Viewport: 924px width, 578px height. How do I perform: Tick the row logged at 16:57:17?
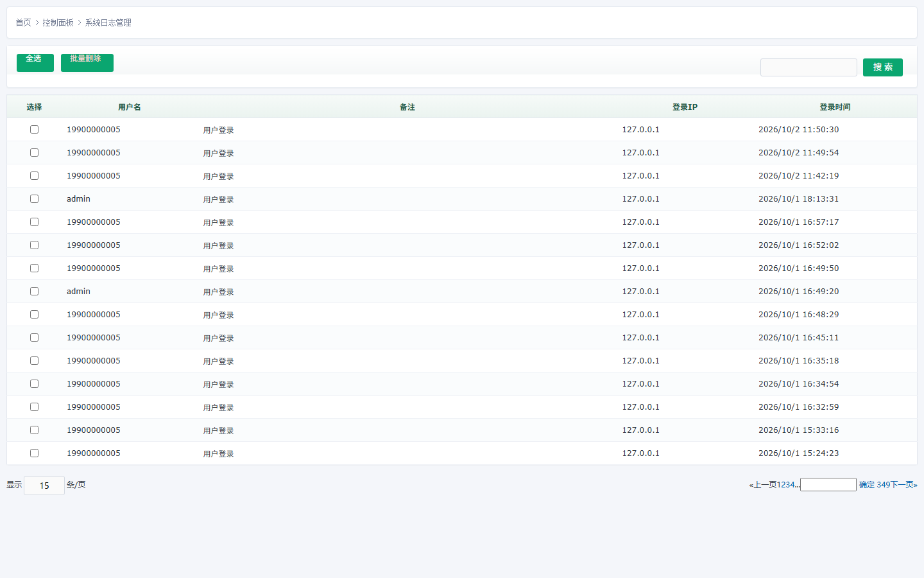coord(34,222)
